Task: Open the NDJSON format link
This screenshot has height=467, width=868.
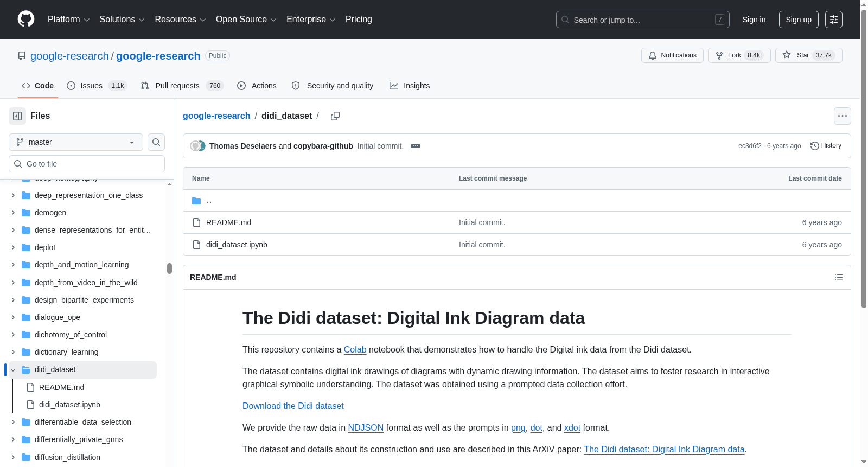Action: pyautogui.click(x=366, y=428)
